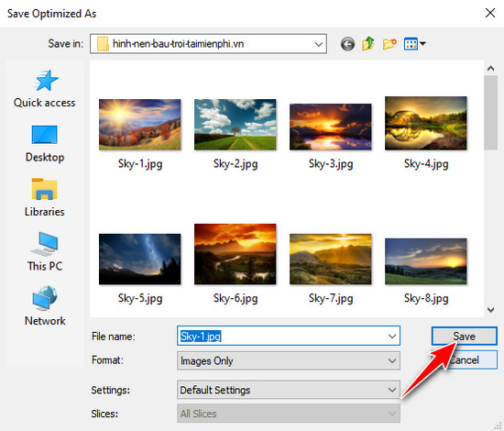The width and height of the screenshot is (504, 431).
Task: Go back to the last folder visited
Action: click(x=347, y=44)
